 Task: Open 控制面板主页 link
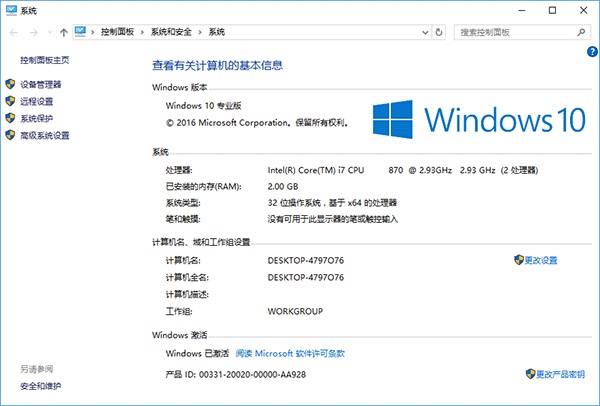(45, 60)
